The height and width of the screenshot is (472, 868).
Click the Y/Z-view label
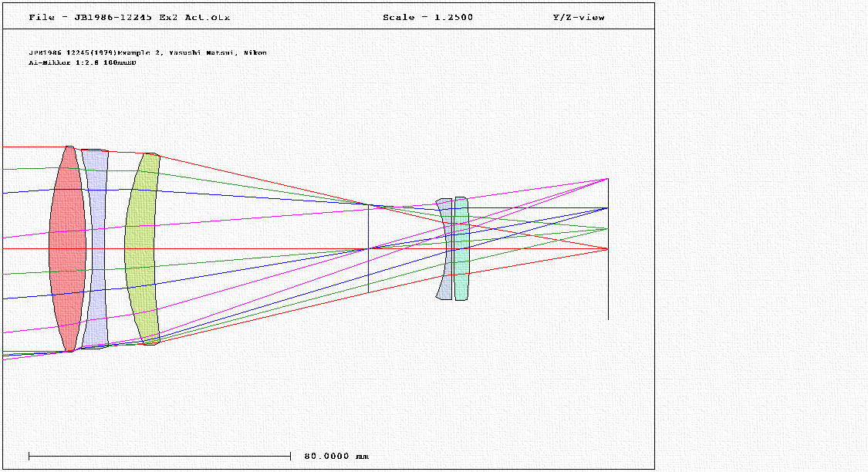tap(579, 17)
